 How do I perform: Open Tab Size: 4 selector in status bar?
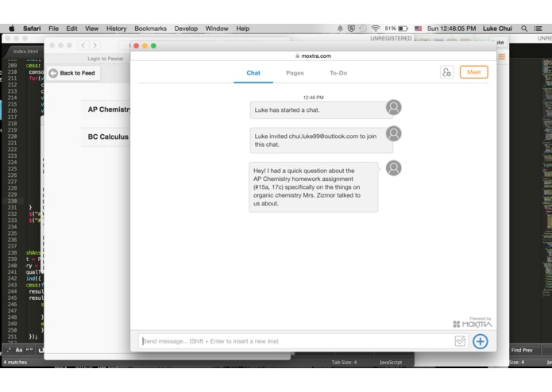(344, 362)
